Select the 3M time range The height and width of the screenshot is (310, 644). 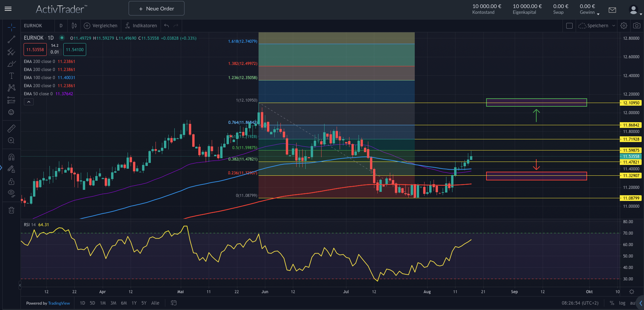coord(113,303)
